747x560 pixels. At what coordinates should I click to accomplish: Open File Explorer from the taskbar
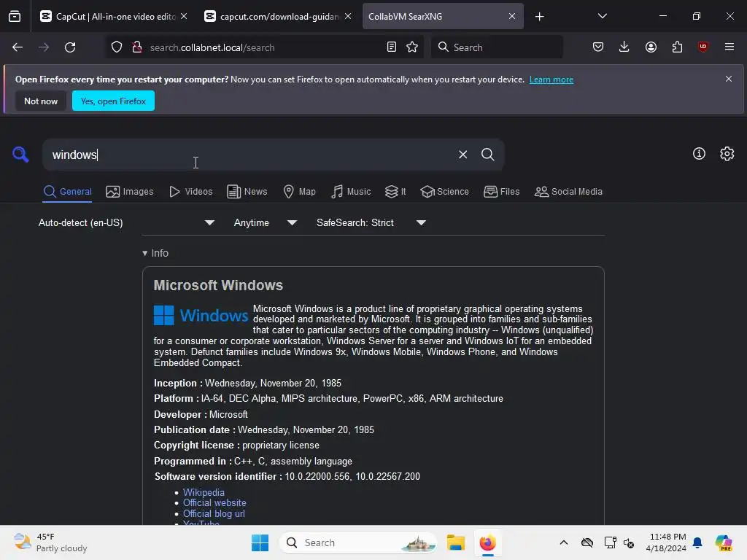(455, 542)
